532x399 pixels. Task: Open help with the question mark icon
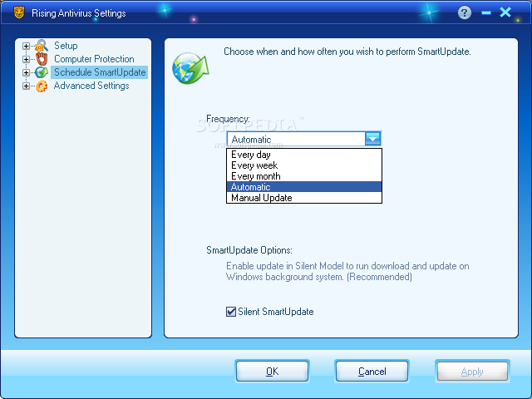tap(465, 13)
